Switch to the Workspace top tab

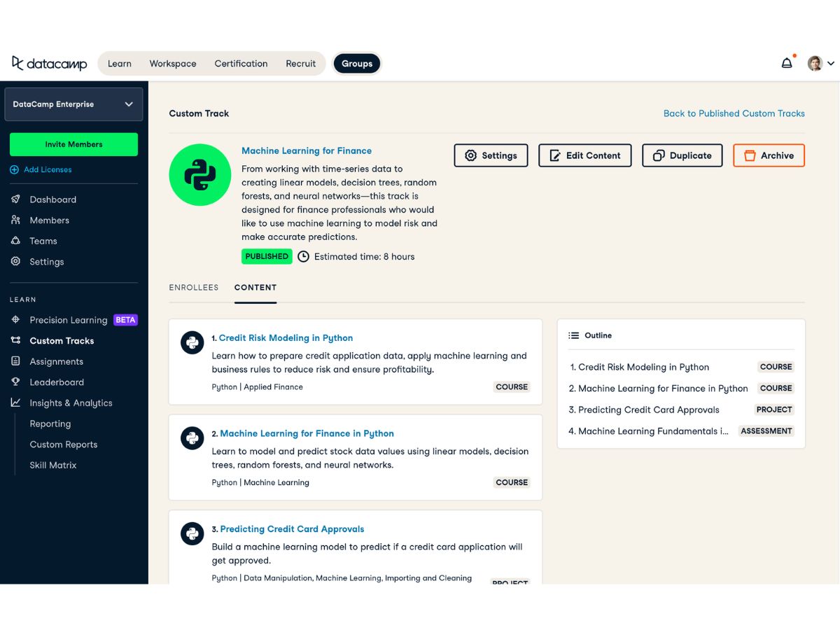173,64
